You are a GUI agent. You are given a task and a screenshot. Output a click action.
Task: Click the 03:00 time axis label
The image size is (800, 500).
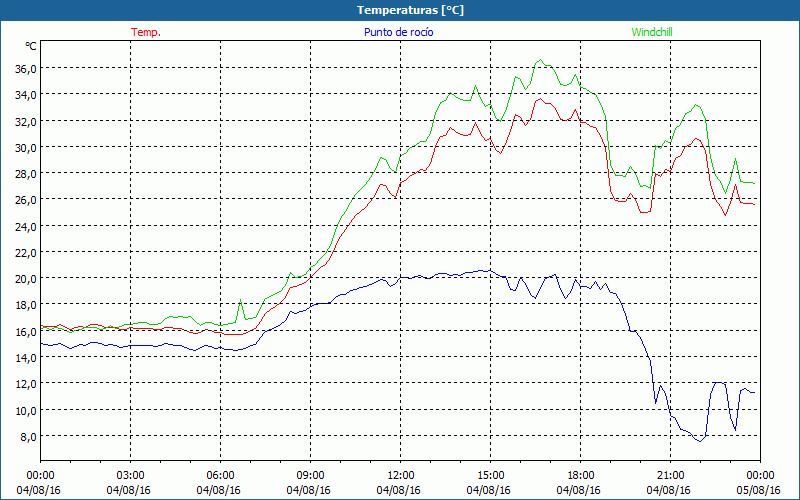click(131, 476)
